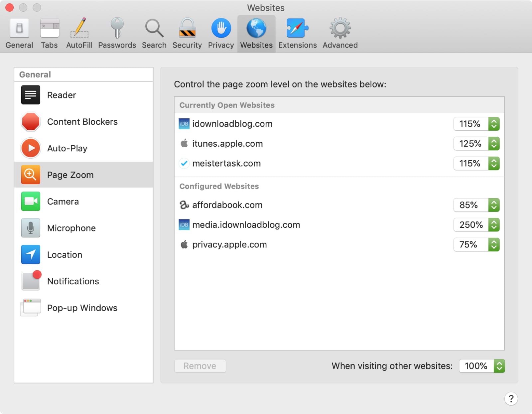Click the Content Blockers stop-sign icon
This screenshot has width=532, height=414.
(31, 122)
